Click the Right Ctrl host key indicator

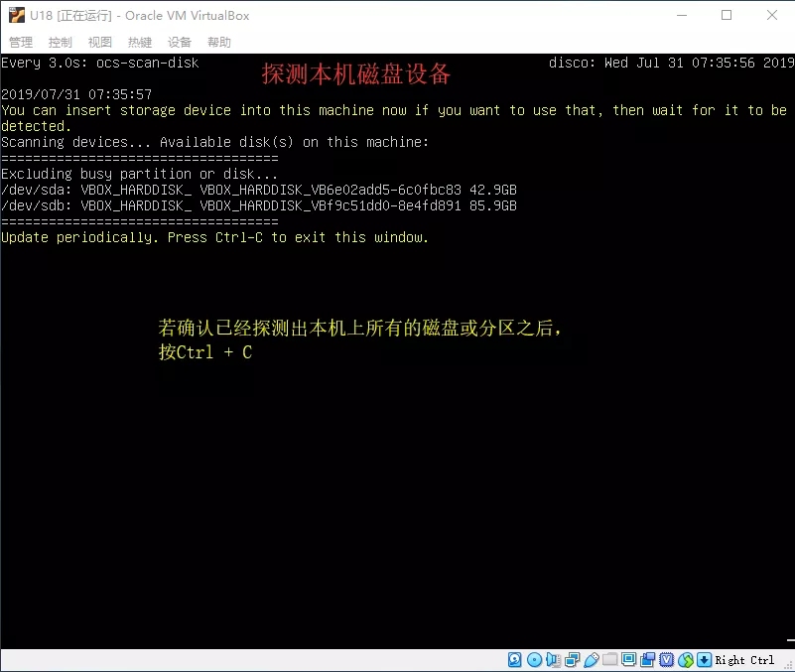[x=744, y=660]
